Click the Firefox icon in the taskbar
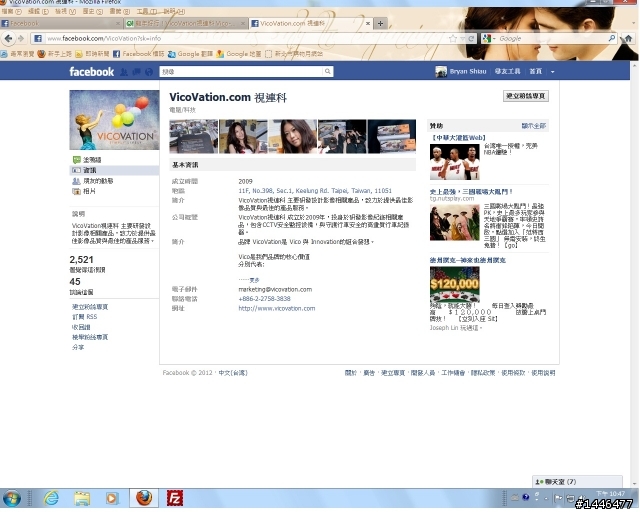Screen dimensions: 640x512 [x=144, y=499]
